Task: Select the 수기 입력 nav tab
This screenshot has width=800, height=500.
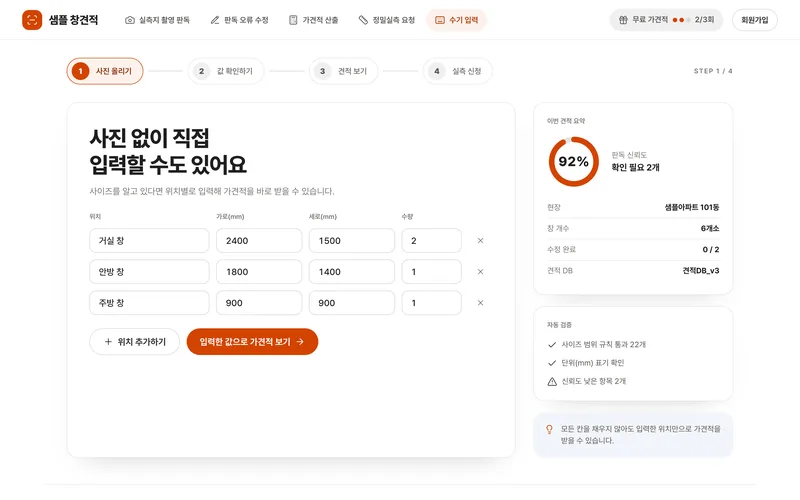Action: point(457,20)
